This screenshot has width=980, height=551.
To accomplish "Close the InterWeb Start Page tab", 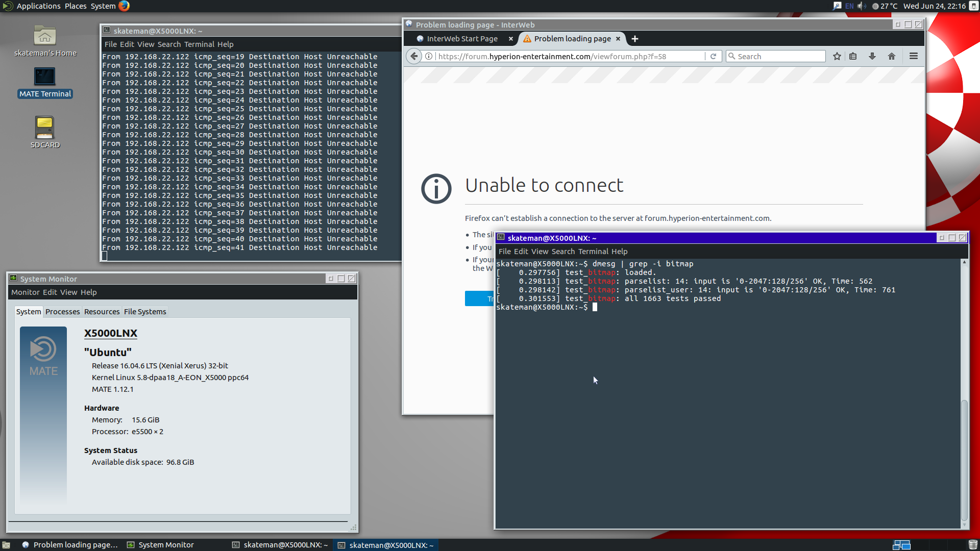I will (x=511, y=39).
